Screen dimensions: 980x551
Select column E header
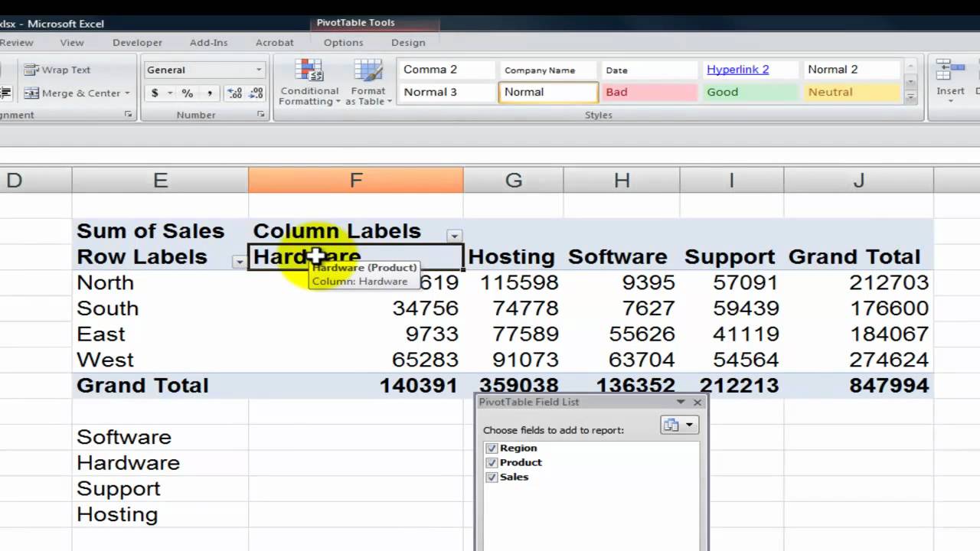[x=160, y=180]
